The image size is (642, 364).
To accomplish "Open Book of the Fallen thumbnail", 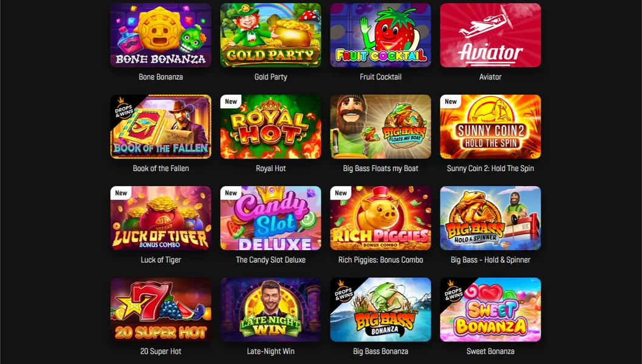I will (161, 127).
